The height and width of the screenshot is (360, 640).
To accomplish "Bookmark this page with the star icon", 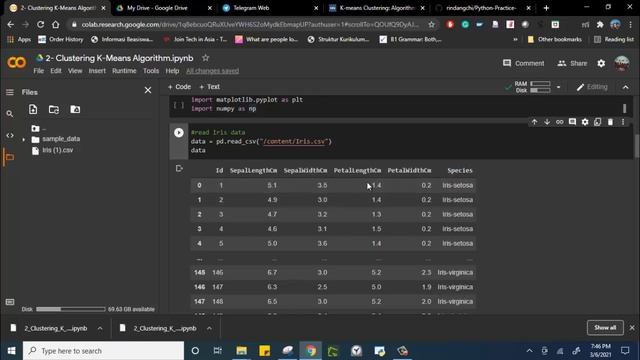I will 431,24.
